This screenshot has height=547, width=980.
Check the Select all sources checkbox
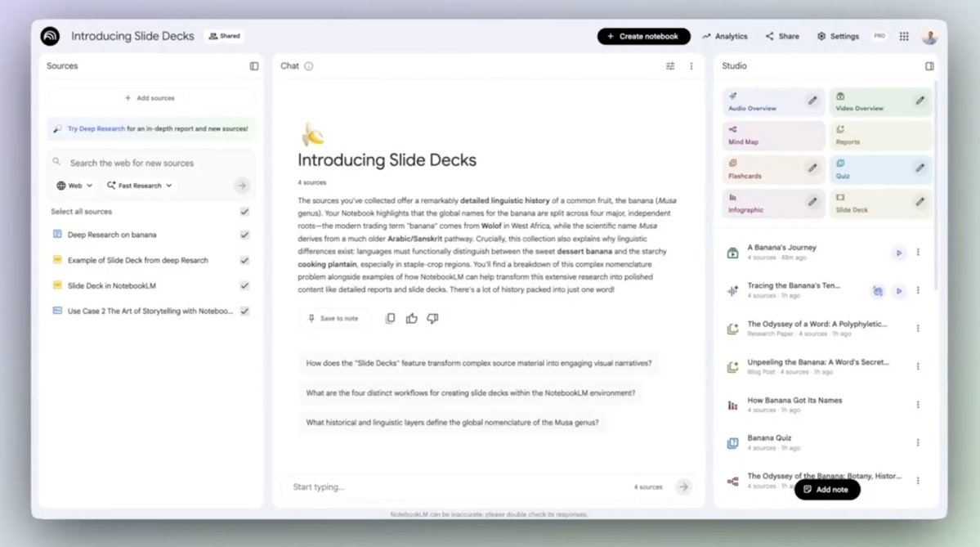point(244,211)
